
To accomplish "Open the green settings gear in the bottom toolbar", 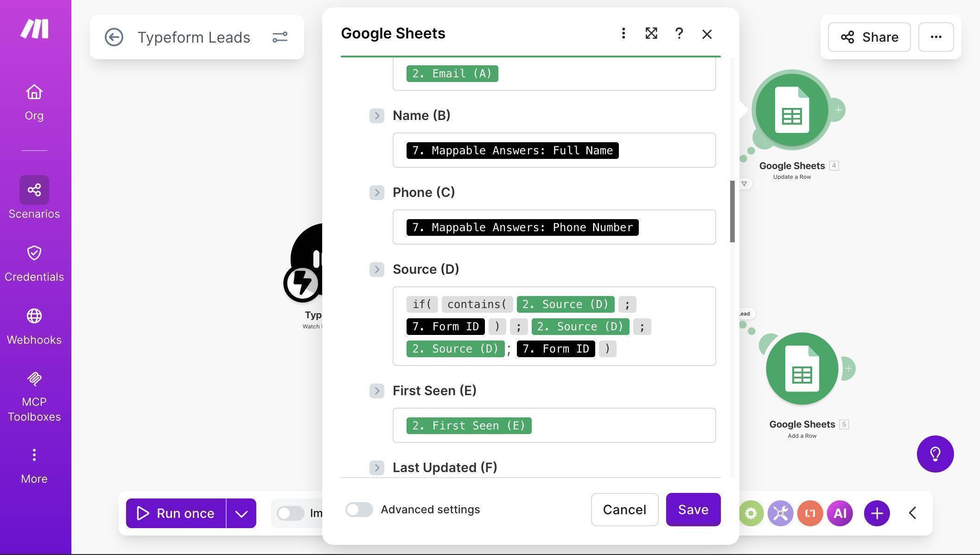I will pos(751,513).
